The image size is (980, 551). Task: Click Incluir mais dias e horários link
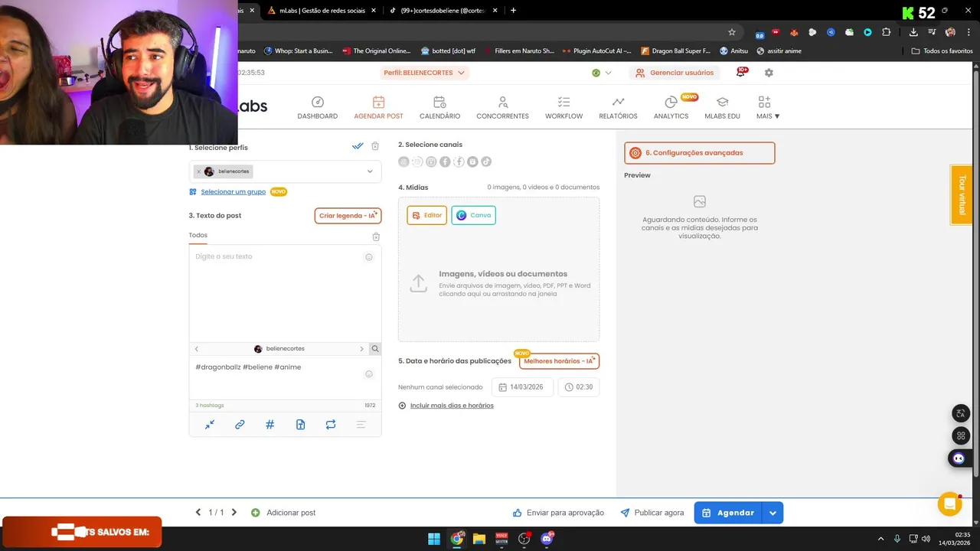pos(452,406)
